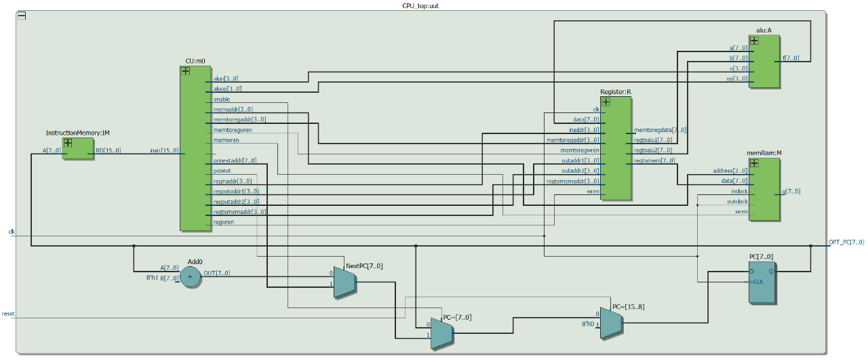868x363 pixels.
Task: Select the NextPC[7..0] multiplexer
Action: pos(344,278)
